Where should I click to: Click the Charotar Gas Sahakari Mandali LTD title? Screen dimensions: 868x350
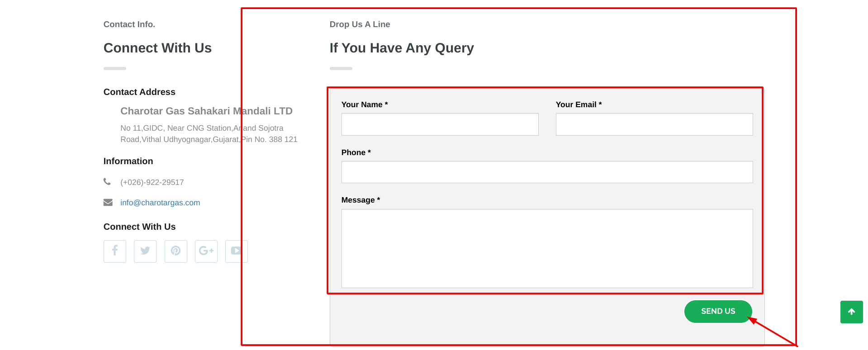point(206,111)
